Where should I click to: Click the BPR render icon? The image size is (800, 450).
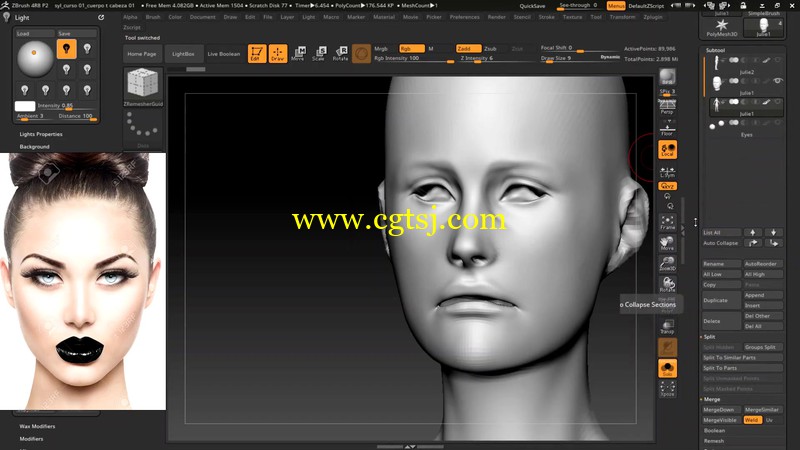pyautogui.click(x=667, y=78)
